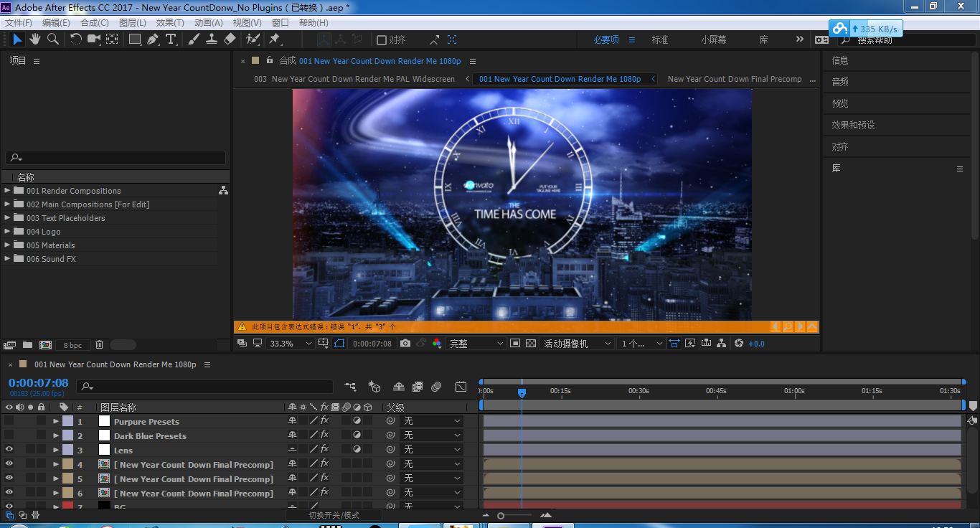Open the Graph Editor in timeline

point(461,387)
